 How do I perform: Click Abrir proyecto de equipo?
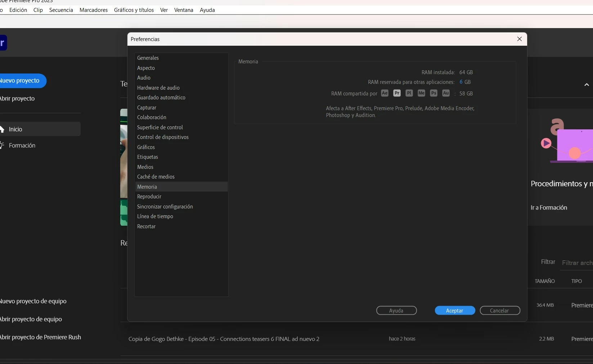coord(31,319)
